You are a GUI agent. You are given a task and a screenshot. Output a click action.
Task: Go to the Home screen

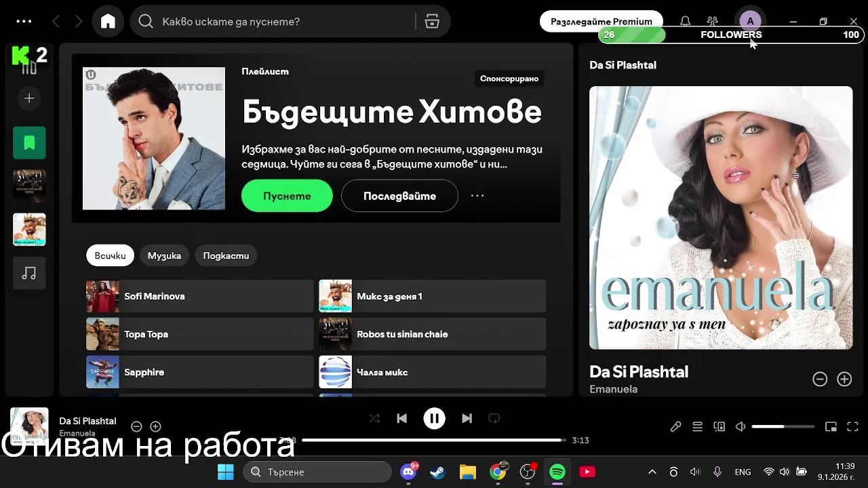pos(108,22)
